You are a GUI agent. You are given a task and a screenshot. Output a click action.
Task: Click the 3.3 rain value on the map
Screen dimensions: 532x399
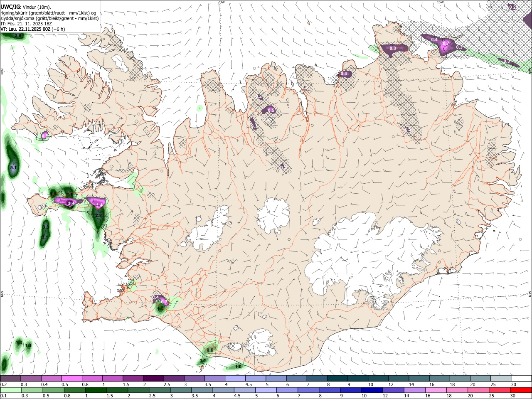click(x=46, y=227)
